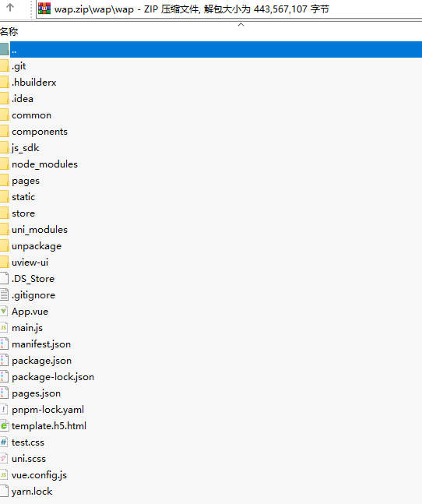
Task: Select the yarn.lock file
Action: pyautogui.click(x=32, y=492)
